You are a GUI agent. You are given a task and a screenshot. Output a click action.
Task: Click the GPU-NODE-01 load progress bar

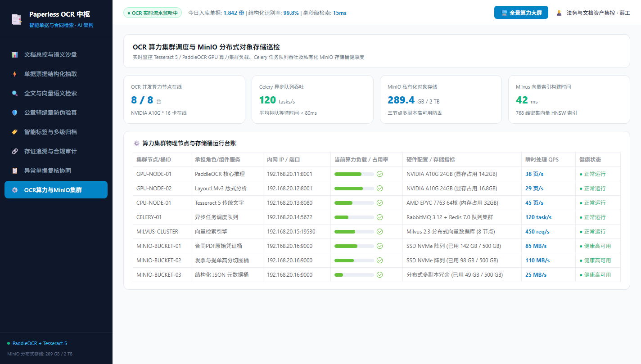pos(354,174)
